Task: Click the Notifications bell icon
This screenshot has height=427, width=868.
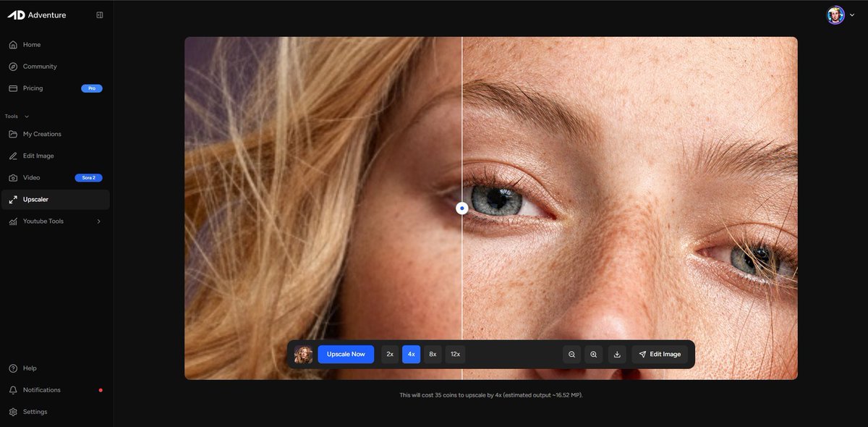Action: [x=13, y=390]
